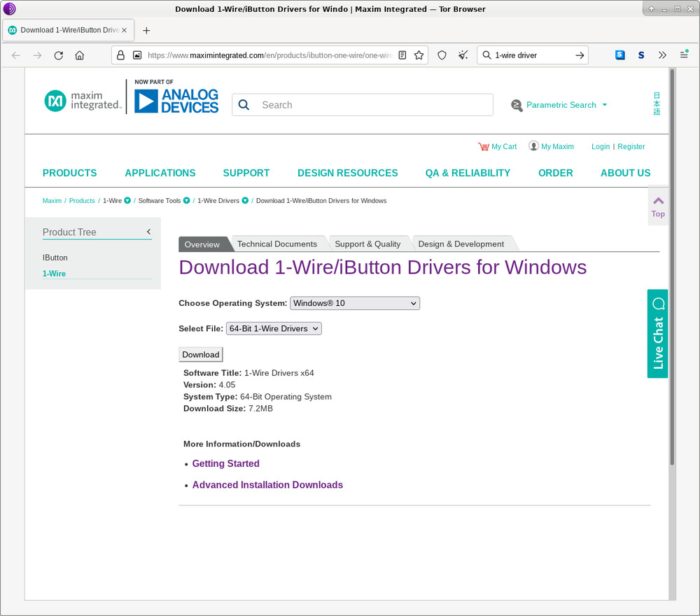
Task: Click the Analog Devices logo
Action: click(x=176, y=101)
